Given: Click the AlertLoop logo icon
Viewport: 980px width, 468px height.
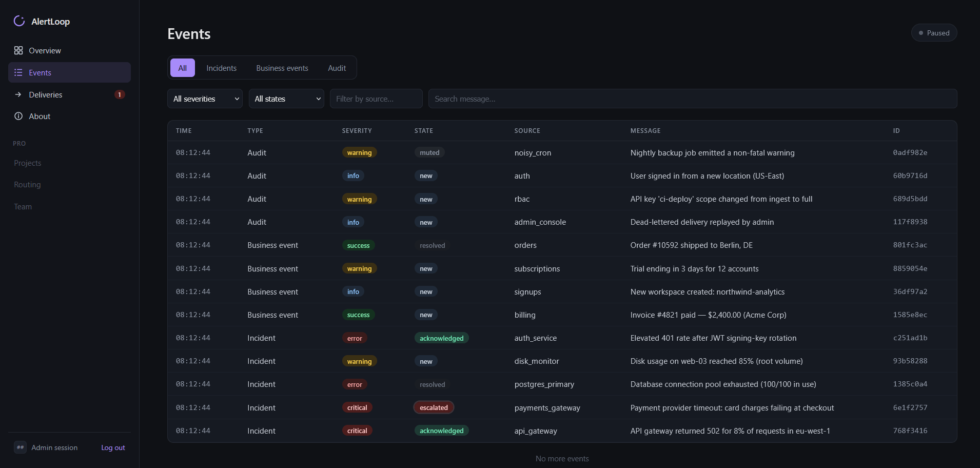Looking at the screenshot, I should 19,21.
